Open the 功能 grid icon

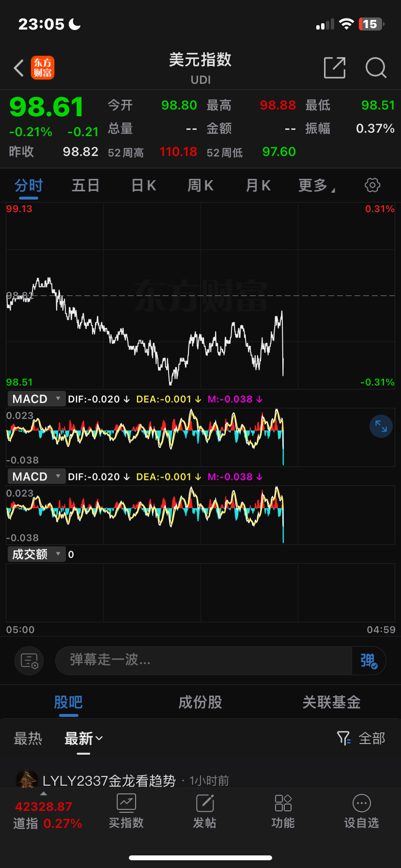[283, 803]
